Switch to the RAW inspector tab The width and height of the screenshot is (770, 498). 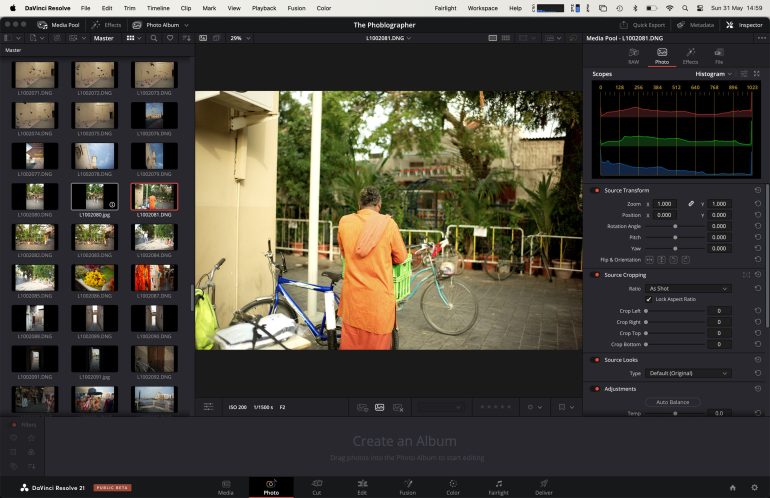coord(633,56)
